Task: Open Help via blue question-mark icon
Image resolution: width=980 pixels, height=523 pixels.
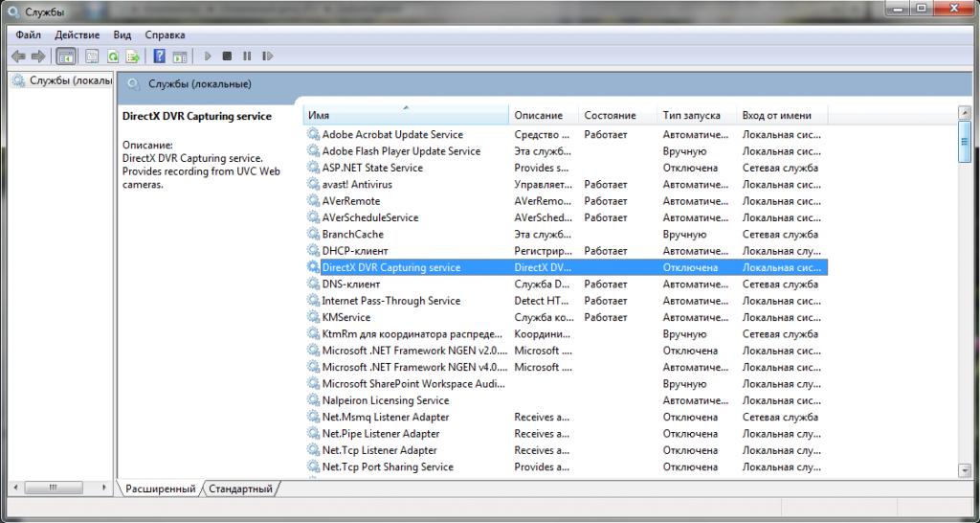Action: 160,57
